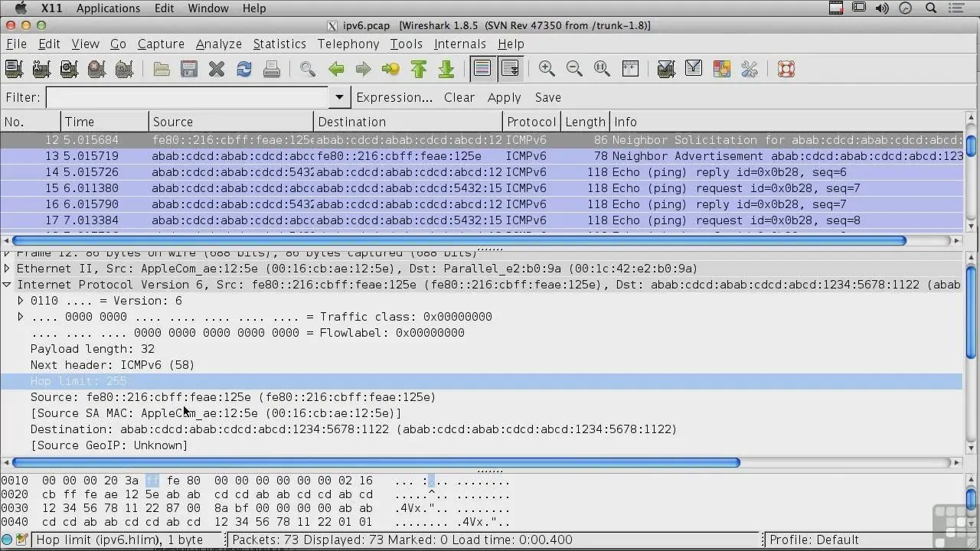Reload the capture file
Viewport: 980px width, 551px height.
(244, 69)
